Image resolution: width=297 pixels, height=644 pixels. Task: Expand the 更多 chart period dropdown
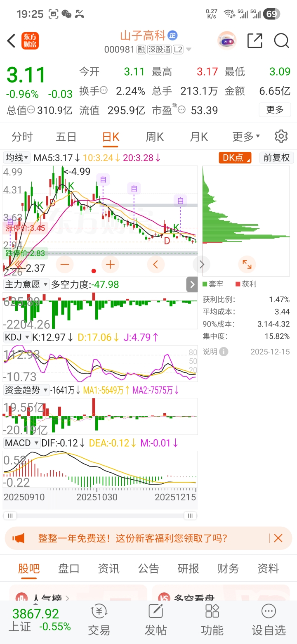click(x=246, y=136)
